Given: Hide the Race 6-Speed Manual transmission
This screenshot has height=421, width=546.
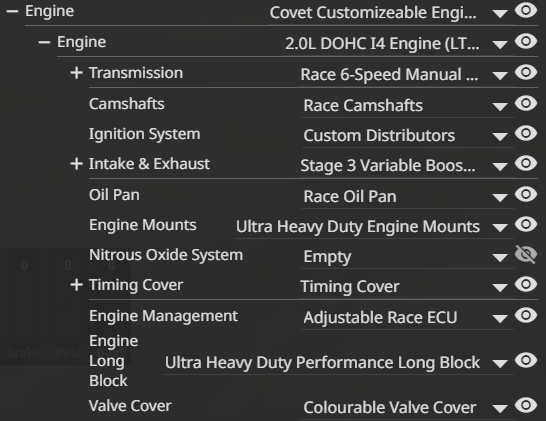Looking at the screenshot, I should click(526, 72).
